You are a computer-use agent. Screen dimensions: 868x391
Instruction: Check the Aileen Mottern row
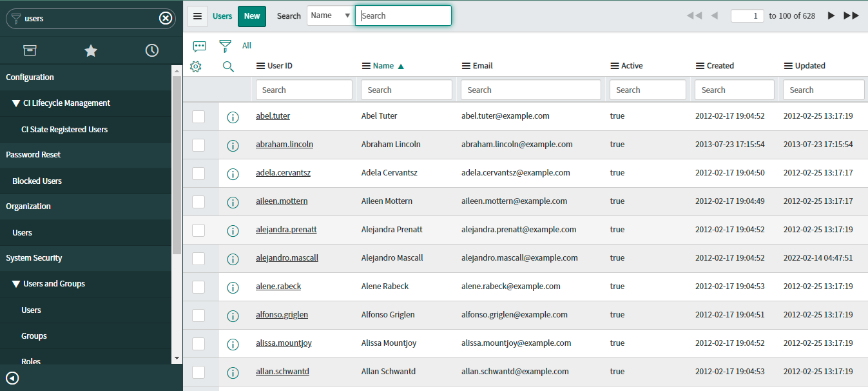pos(198,201)
